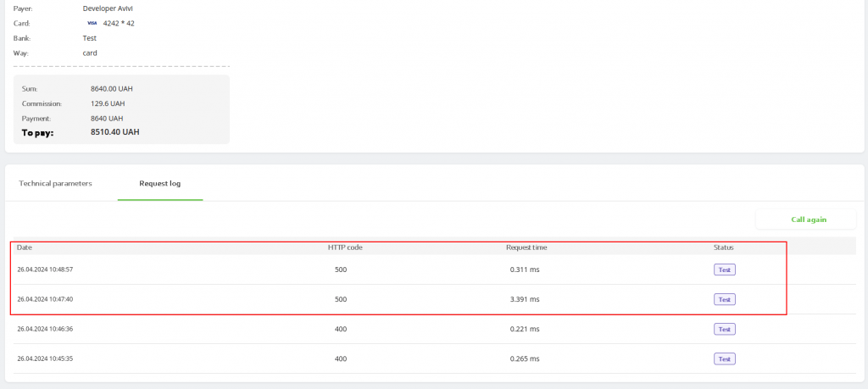Select Test badge in 10:45:35 row

pos(724,358)
